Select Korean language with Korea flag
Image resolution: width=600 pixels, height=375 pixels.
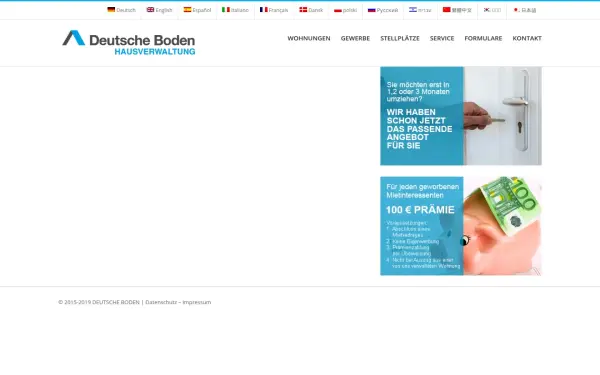coord(492,10)
